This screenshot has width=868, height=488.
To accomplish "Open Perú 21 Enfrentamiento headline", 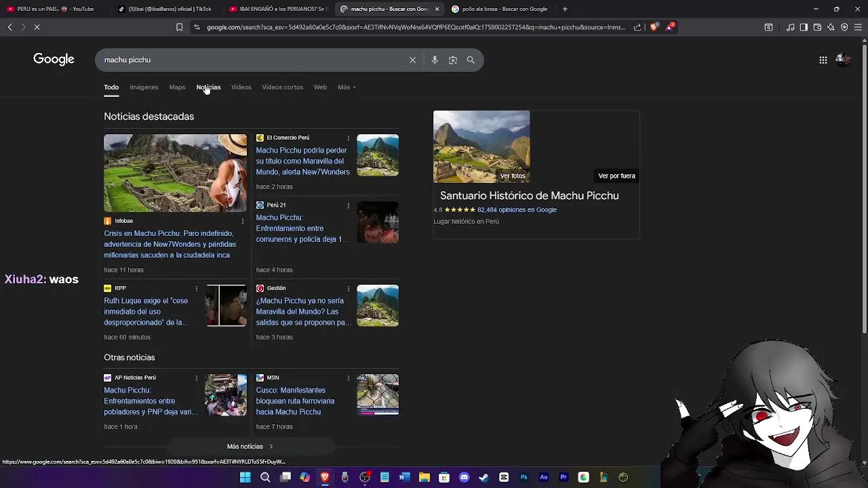I will point(302,228).
